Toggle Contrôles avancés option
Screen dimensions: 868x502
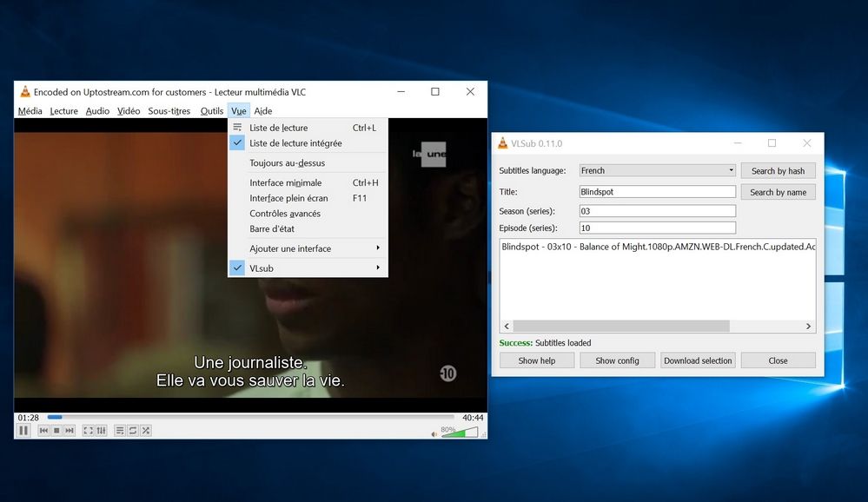point(308,214)
